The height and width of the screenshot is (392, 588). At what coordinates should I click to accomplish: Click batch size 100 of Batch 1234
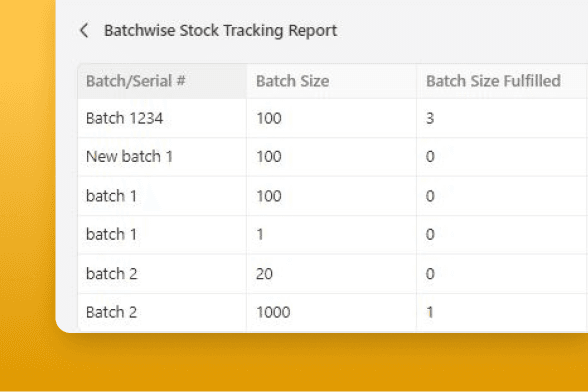pyautogui.click(x=332, y=119)
